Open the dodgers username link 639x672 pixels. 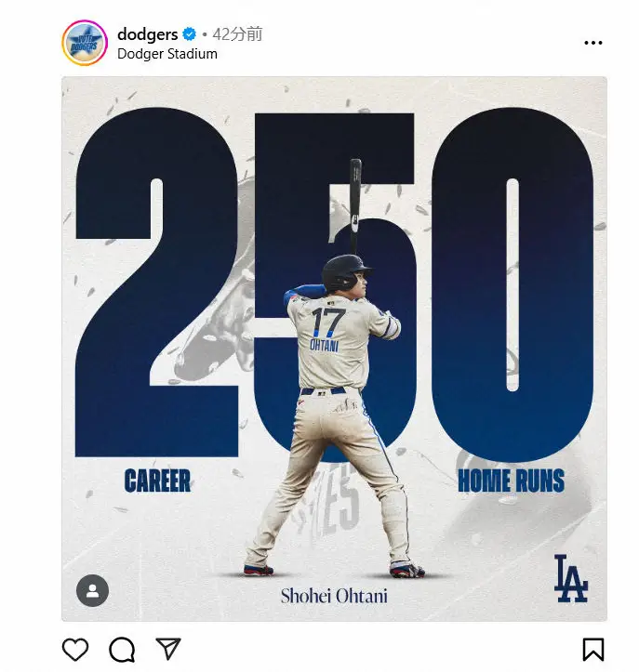148,34
